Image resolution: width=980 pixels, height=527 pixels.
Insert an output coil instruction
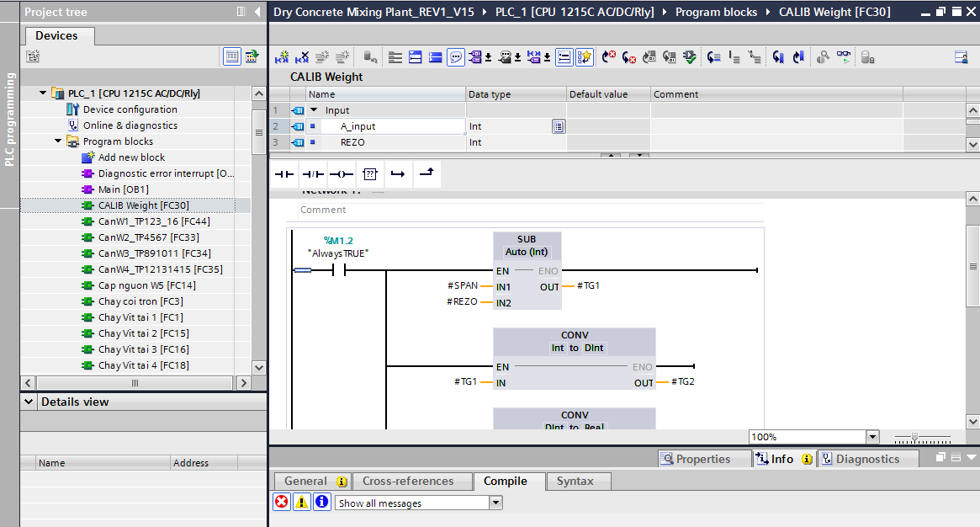point(342,174)
